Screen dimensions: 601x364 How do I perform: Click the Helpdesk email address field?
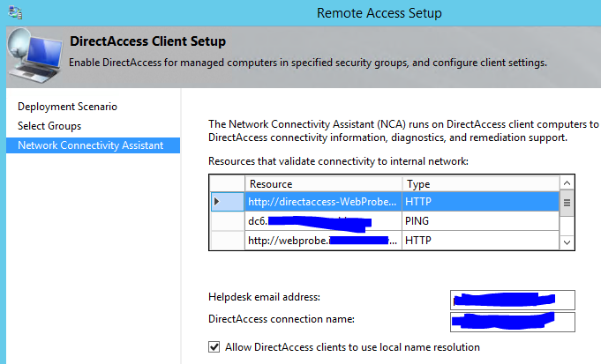513,300
